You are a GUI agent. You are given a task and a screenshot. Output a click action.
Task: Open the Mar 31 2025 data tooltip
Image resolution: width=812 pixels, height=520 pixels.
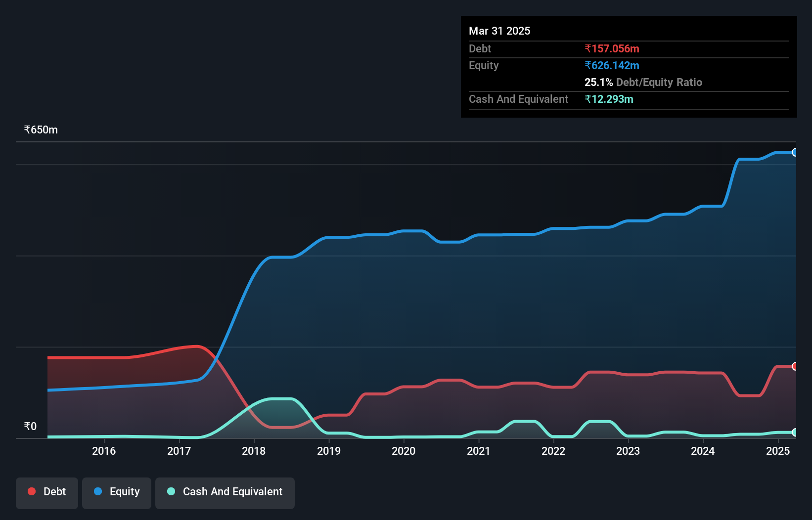point(499,31)
